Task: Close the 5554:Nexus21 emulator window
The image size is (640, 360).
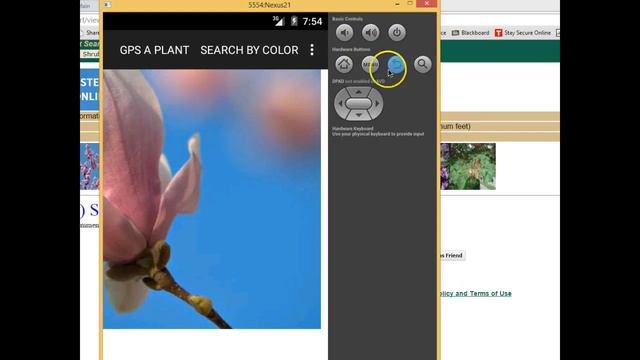Action: coord(427,4)
